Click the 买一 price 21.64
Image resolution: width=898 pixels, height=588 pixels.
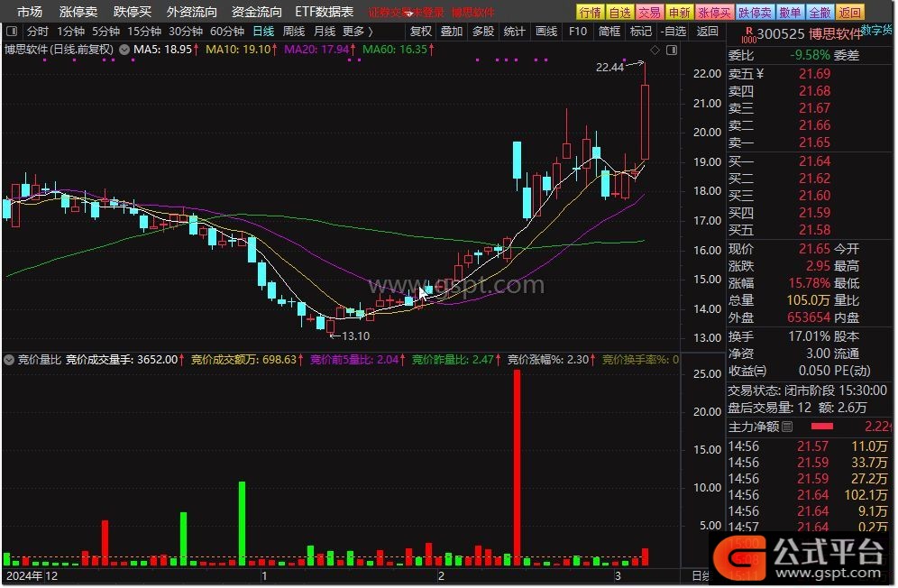coord(814,161)
